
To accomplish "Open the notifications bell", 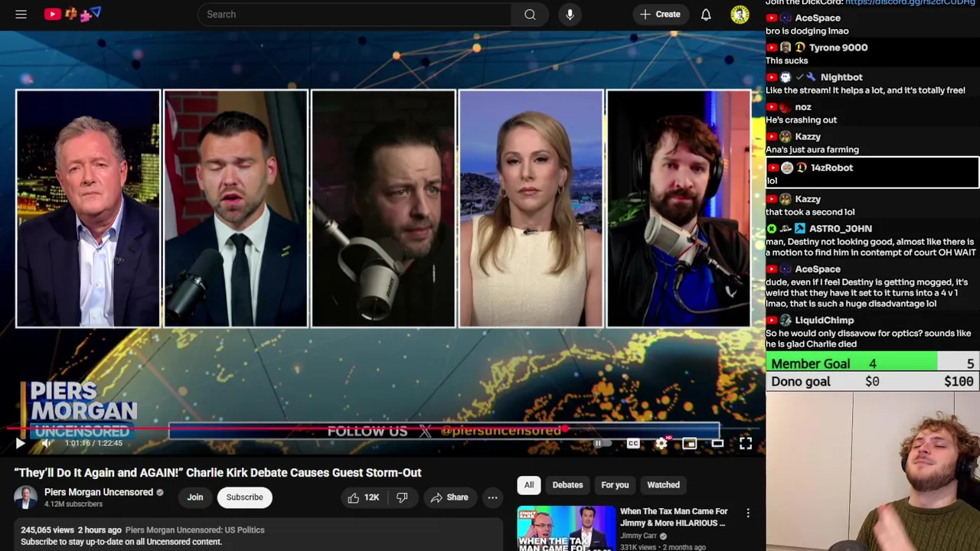I will [x=706, y=14].
